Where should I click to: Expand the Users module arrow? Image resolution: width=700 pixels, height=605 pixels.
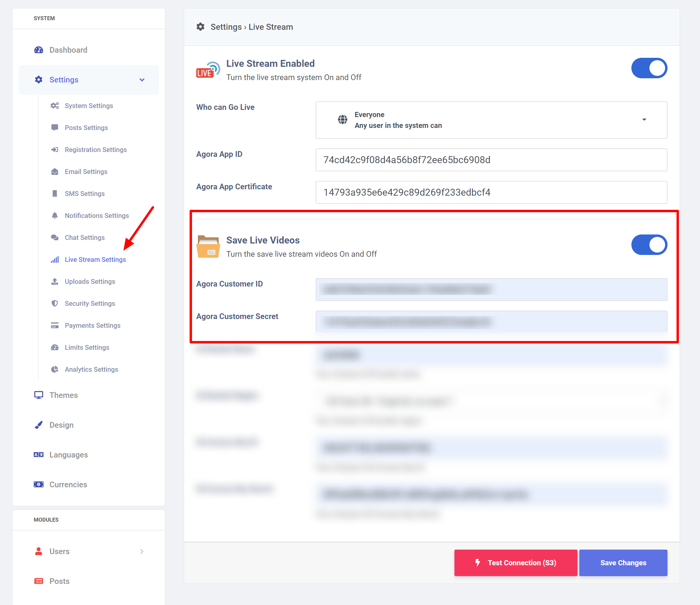point(142,551)
